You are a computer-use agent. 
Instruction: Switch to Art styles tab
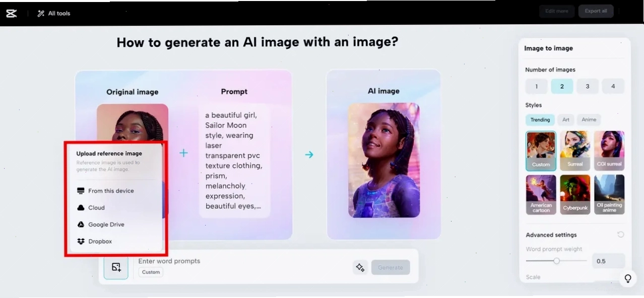(566, 120)
